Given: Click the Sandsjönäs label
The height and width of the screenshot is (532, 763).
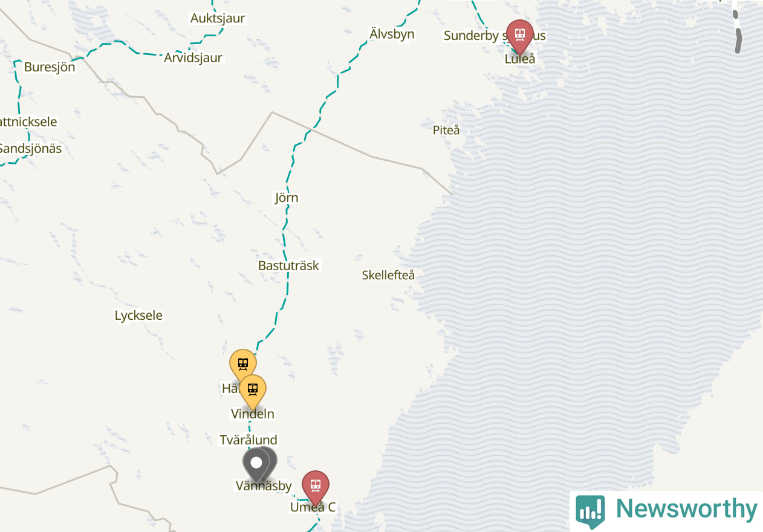Looking at the screenshot, I should tap(30, 148).
